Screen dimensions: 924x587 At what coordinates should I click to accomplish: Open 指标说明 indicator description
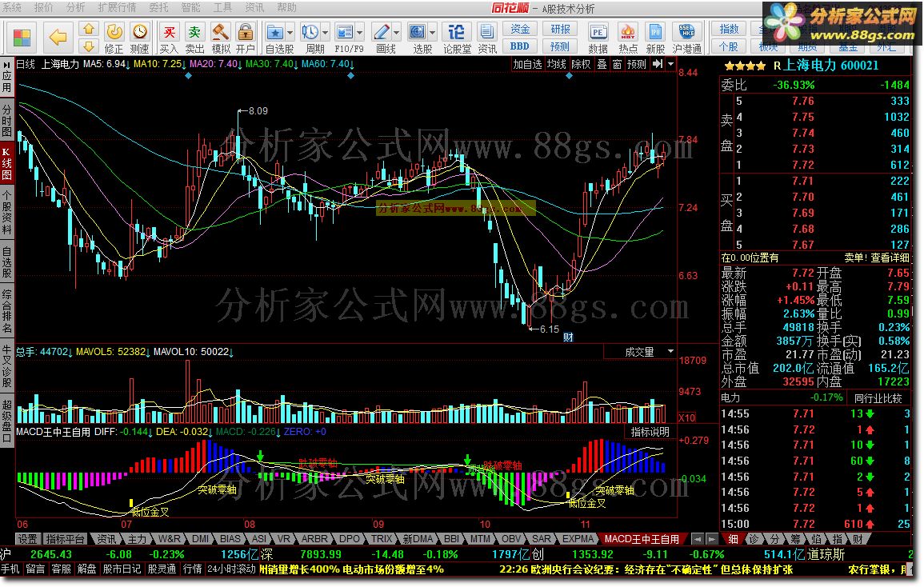[650, 431]
